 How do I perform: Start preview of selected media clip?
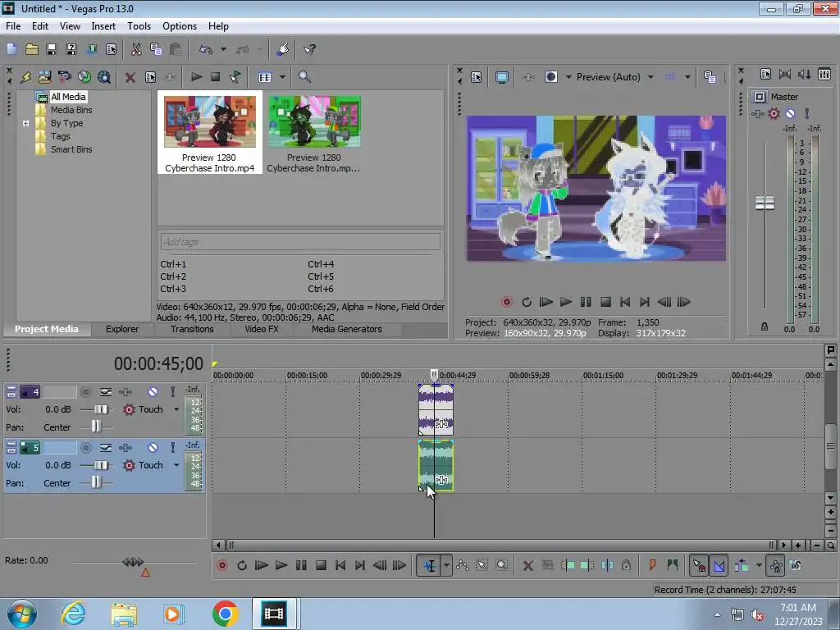(x=196, y=77)
